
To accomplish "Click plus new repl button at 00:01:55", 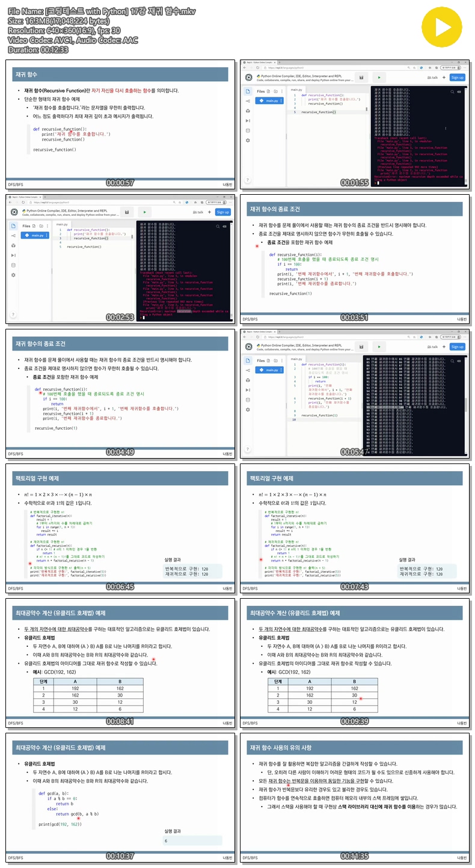I will (x=444, y=78).
